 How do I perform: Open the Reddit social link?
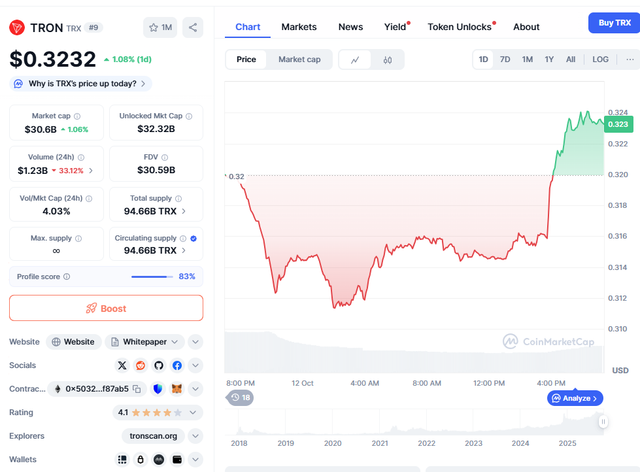point(140,366)
